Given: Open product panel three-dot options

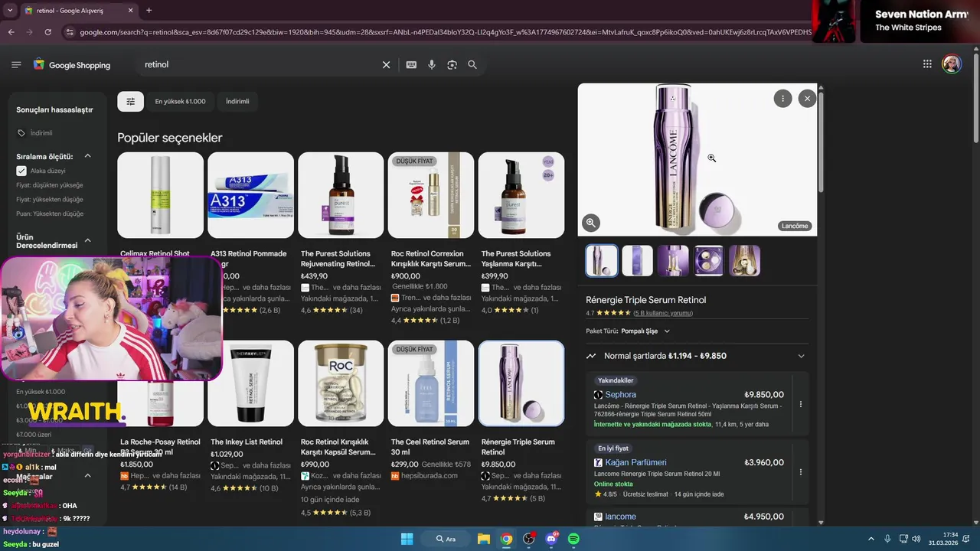Looking at the screenshot, I should pos(782,98).
